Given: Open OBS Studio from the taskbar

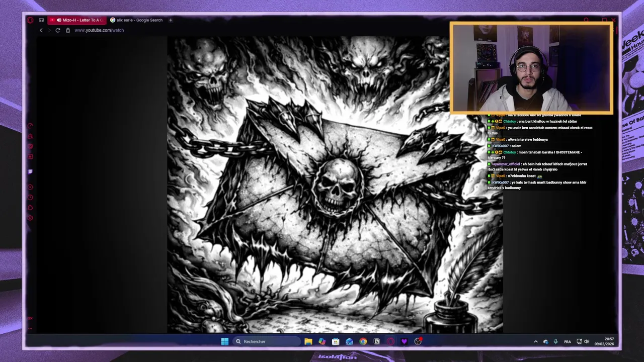Looking at the screenshot, I should click(x=418, y=341).
